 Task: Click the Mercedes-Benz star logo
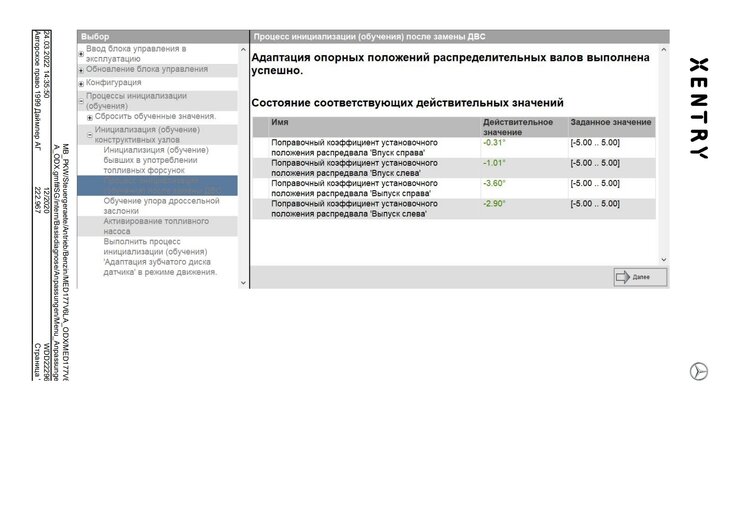click(699, 372)
